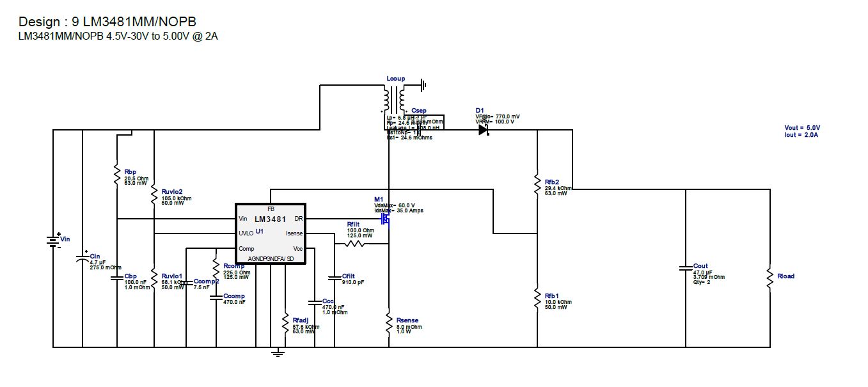Click the ground symbol beside Lcoup

[x=423, y=84]
